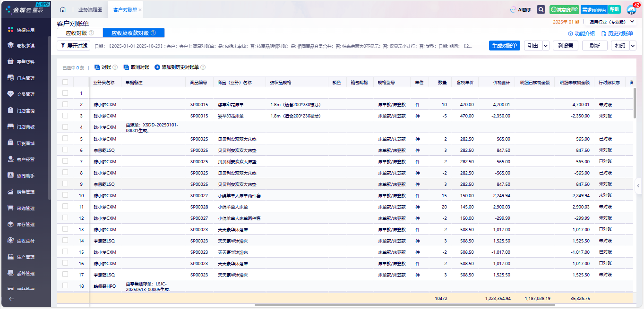Screen dimensions: 644x309
Task: Check the select-all checkbox in table header
Action: 65,82
